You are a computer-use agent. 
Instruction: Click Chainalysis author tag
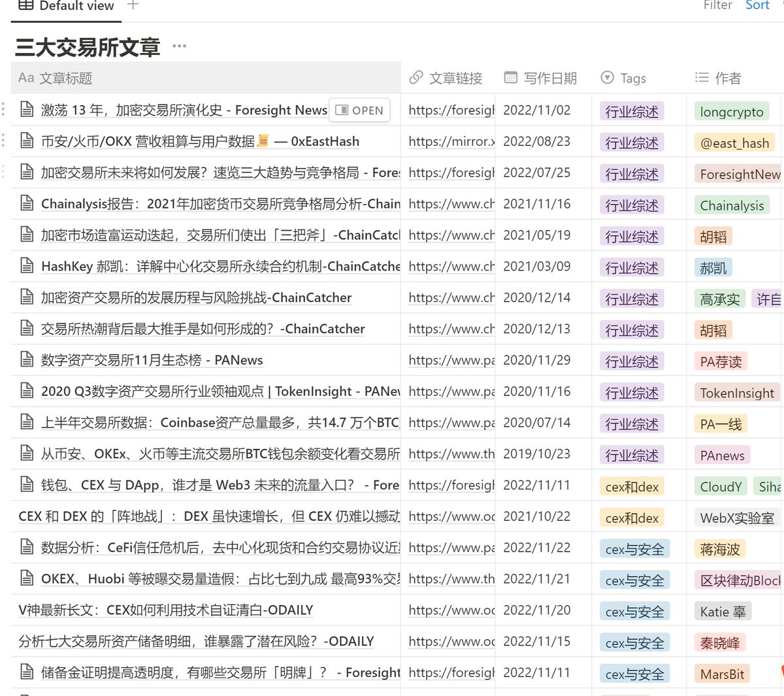(732, 205)
